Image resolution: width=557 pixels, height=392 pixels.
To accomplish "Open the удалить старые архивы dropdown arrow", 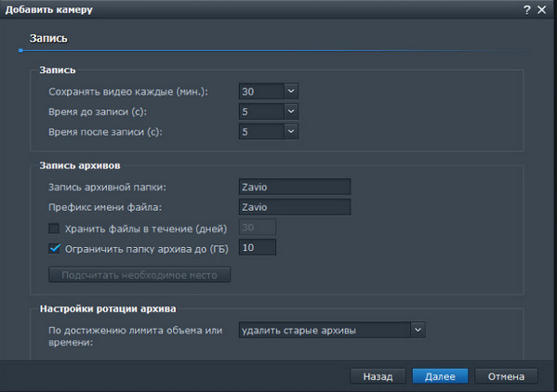I will 418,330.
